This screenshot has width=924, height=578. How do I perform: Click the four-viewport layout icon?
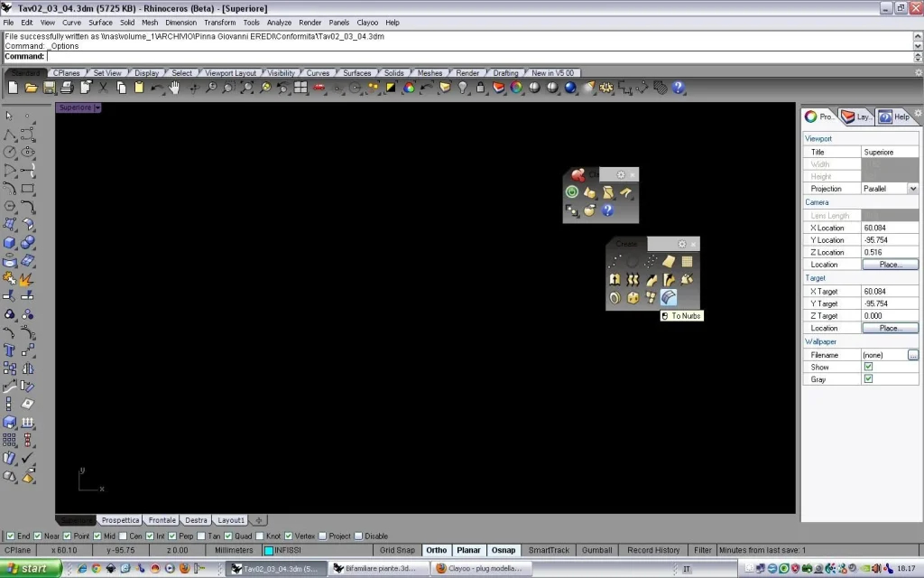pos(300,88)
